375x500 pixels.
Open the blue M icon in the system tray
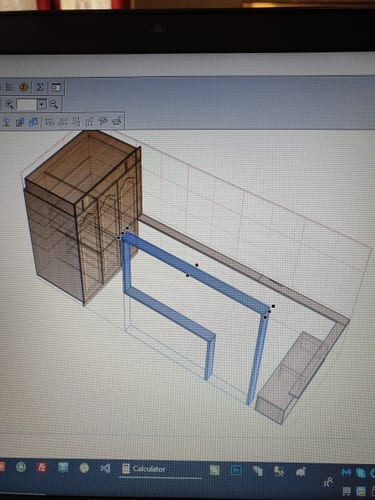tap(346, 472)
